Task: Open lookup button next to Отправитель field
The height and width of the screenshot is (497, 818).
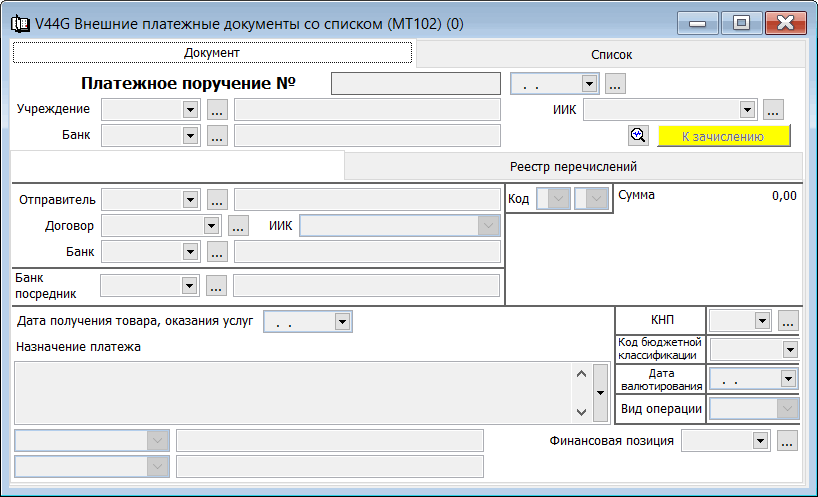Action: click(x=217, y=200)
